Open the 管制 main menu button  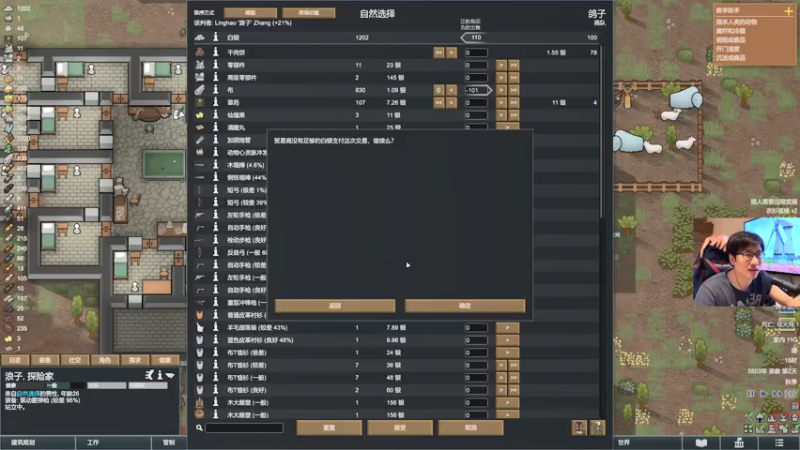pos(169,442)
